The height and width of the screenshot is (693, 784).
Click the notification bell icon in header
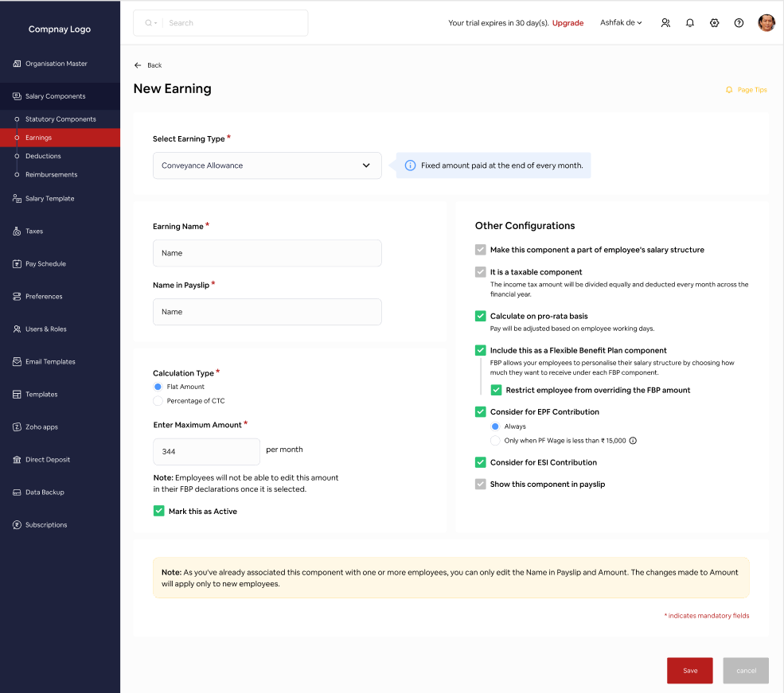tap(690, 23)
